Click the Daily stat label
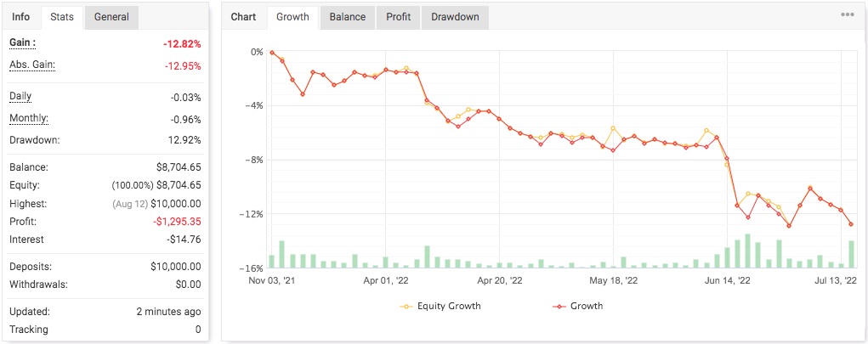Viewport: 868px width, 344px height. coord(20,97)
